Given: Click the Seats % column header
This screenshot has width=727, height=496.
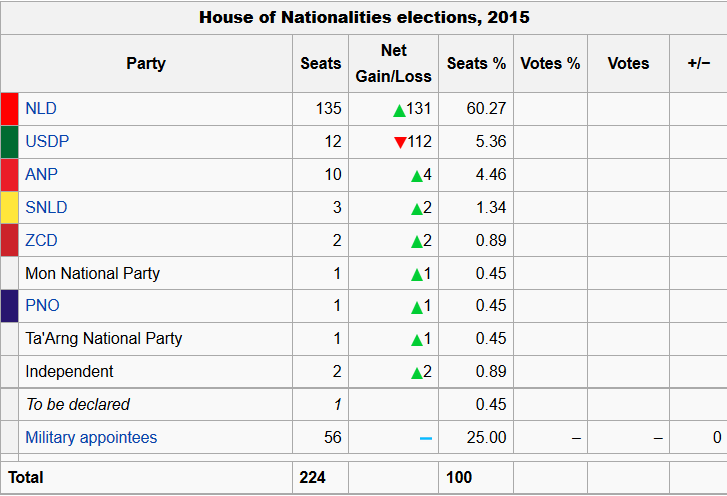Looking at the screenshot, I should [476, 63].
